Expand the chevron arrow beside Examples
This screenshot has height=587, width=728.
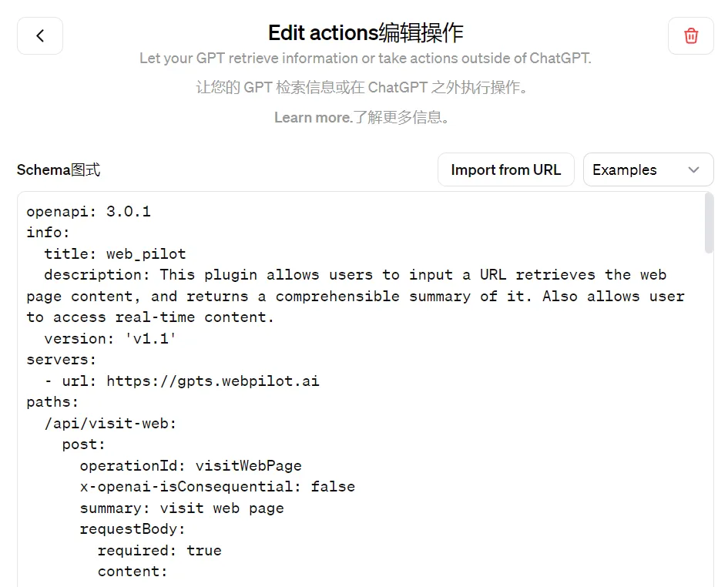coord(693,170)
